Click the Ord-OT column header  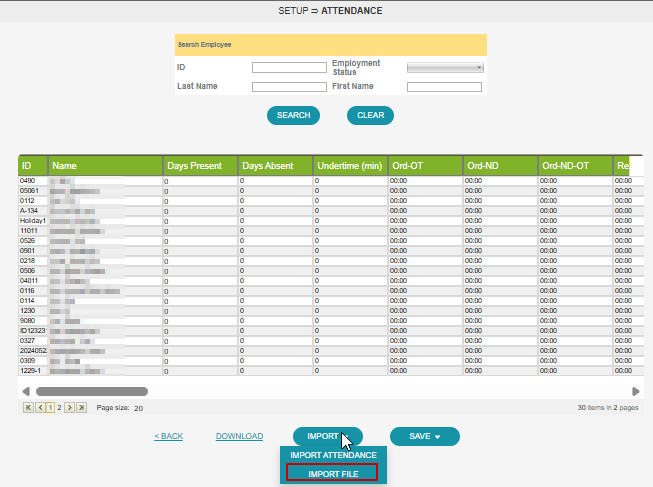(425, 166)
